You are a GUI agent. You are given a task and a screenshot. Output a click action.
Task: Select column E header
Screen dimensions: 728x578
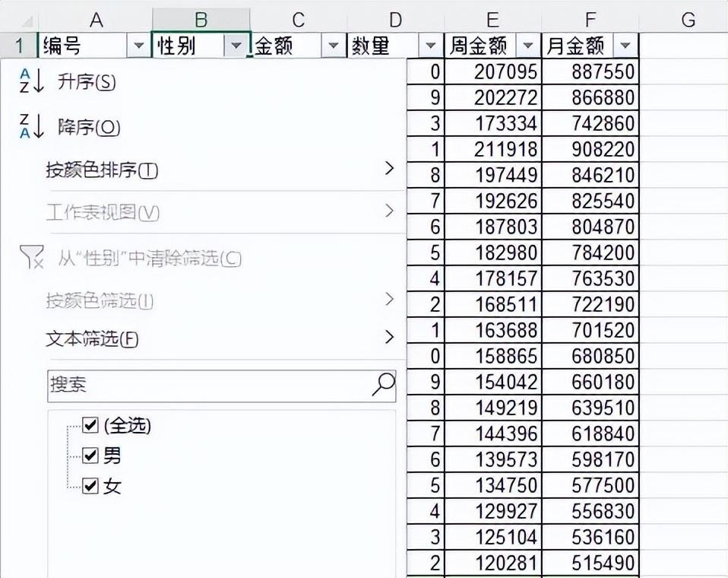coord(492,20)
